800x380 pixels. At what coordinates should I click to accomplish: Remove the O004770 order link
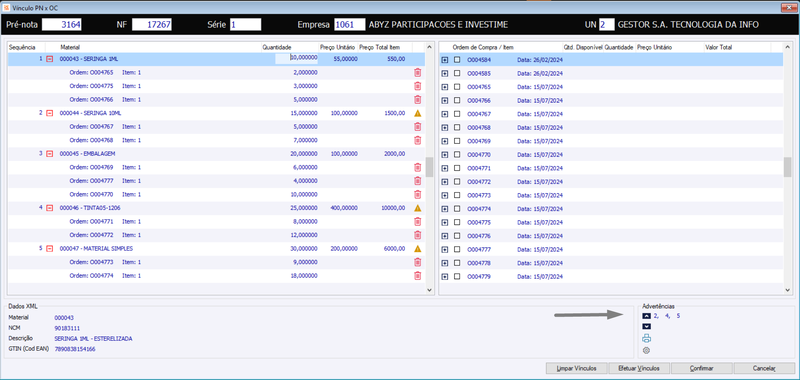[417, 194]
